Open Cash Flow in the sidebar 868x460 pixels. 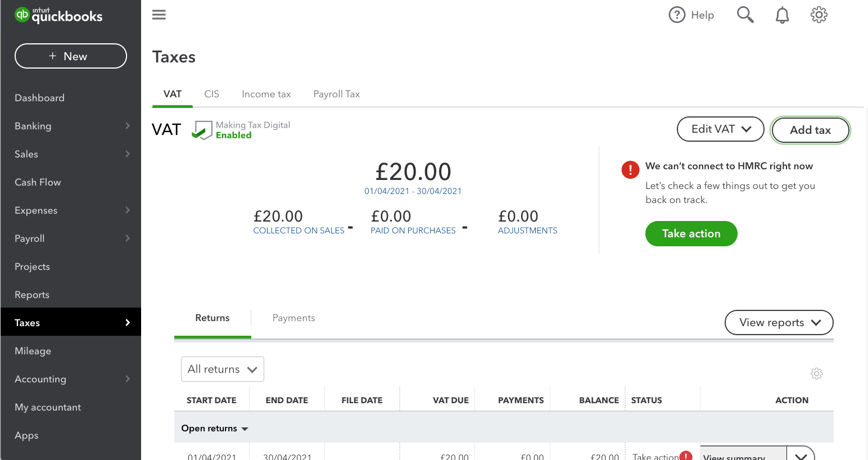tap(38, 182)
